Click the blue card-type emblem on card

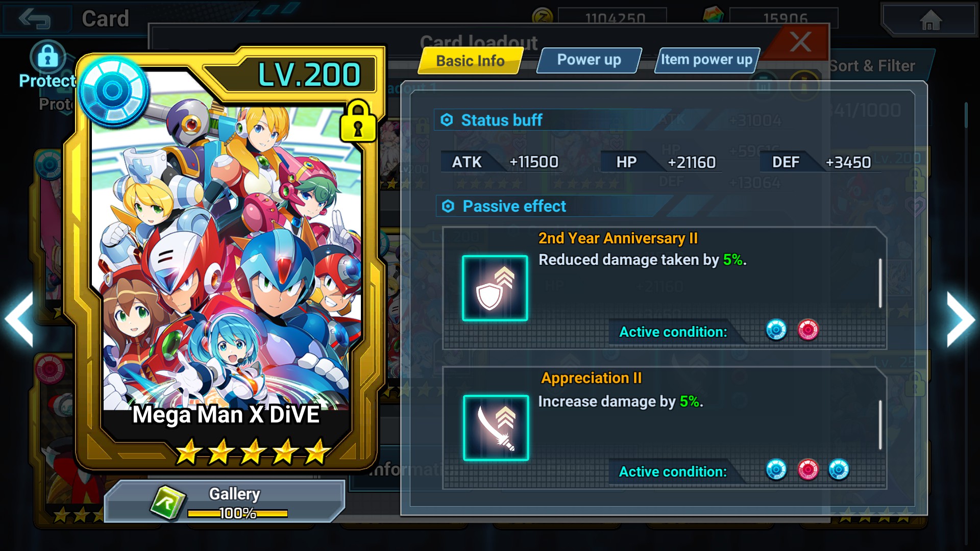point(113,92)
